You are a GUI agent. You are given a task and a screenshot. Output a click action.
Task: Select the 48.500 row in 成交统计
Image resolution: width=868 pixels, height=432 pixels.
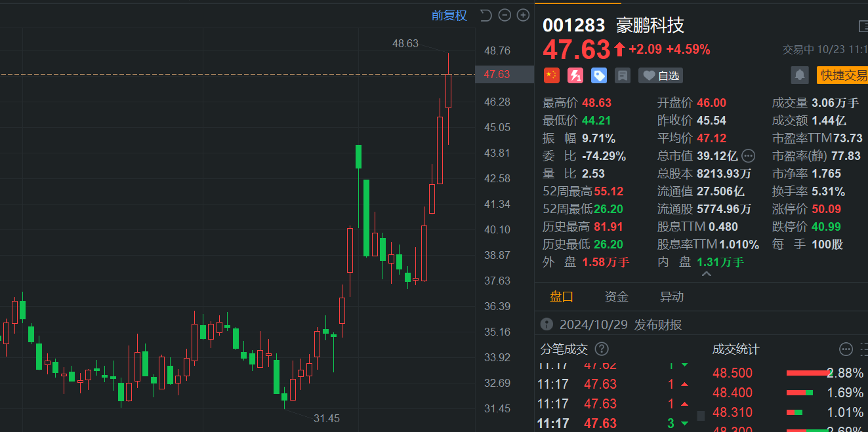point(788,373)
